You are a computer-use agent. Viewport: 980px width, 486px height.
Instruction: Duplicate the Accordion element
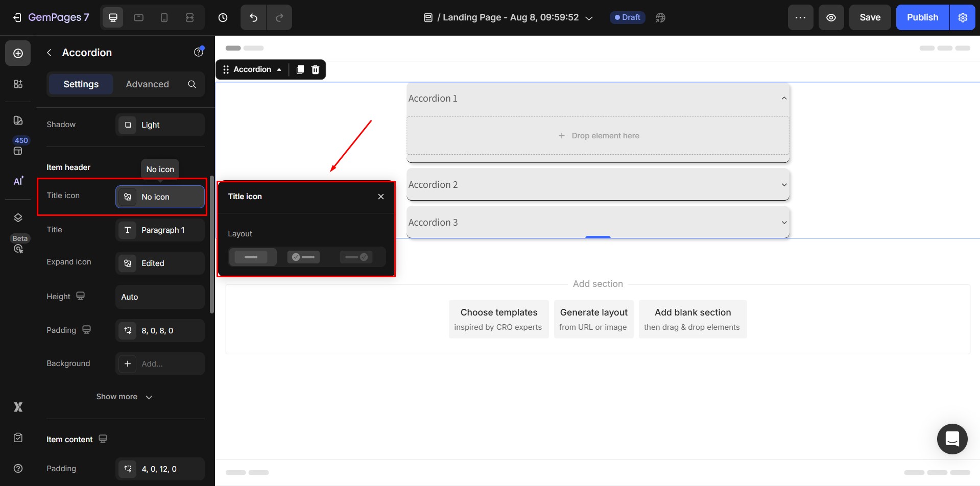[300, 69]
